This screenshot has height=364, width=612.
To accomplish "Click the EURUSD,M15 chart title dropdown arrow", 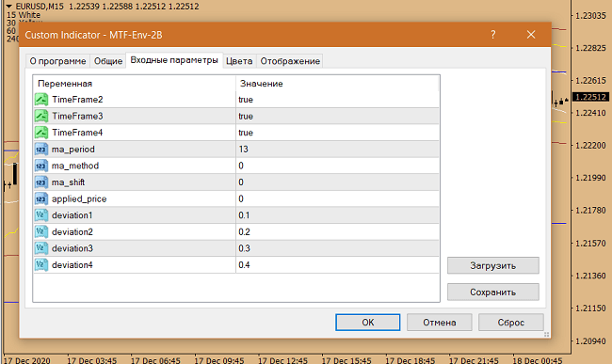I will 9,7.
